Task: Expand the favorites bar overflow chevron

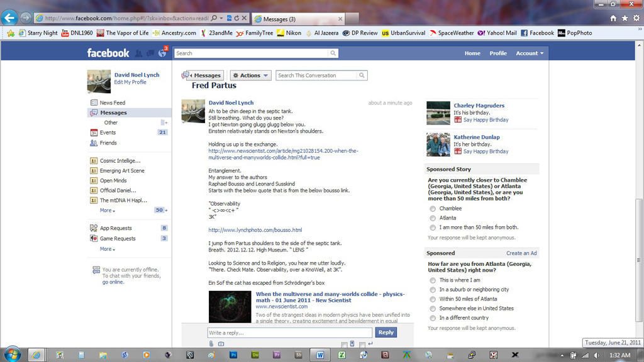Action: tap(640, 30)
